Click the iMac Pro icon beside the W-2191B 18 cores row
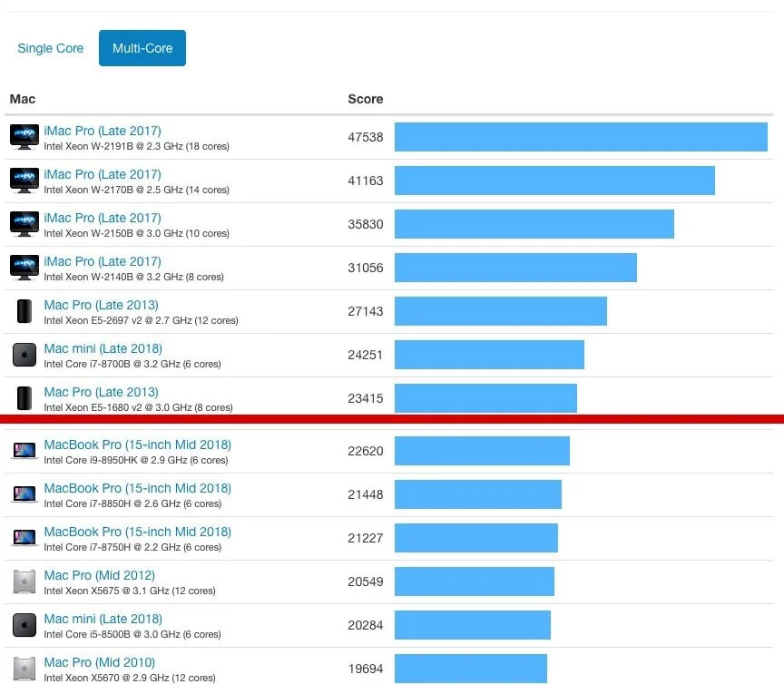 [x=24, y=137]
